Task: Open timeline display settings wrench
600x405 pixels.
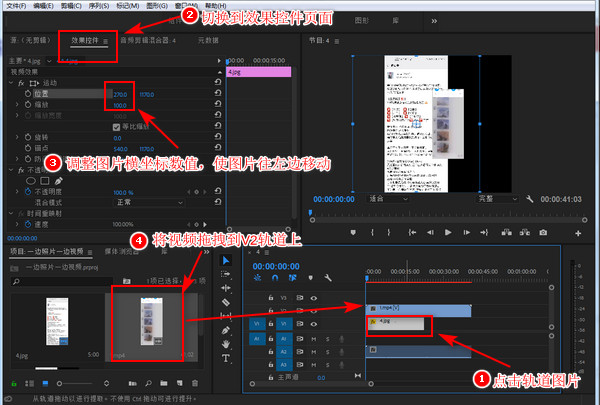Action: click(328, 278)
